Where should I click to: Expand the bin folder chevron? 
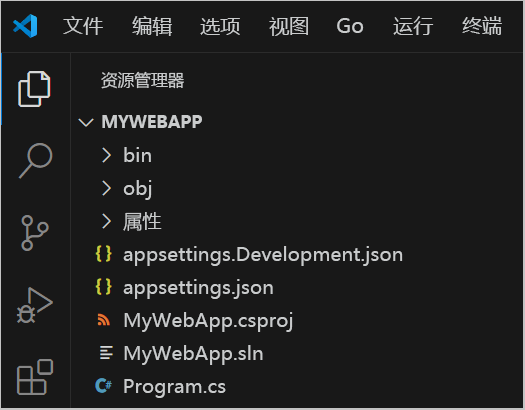coord(106,155)
